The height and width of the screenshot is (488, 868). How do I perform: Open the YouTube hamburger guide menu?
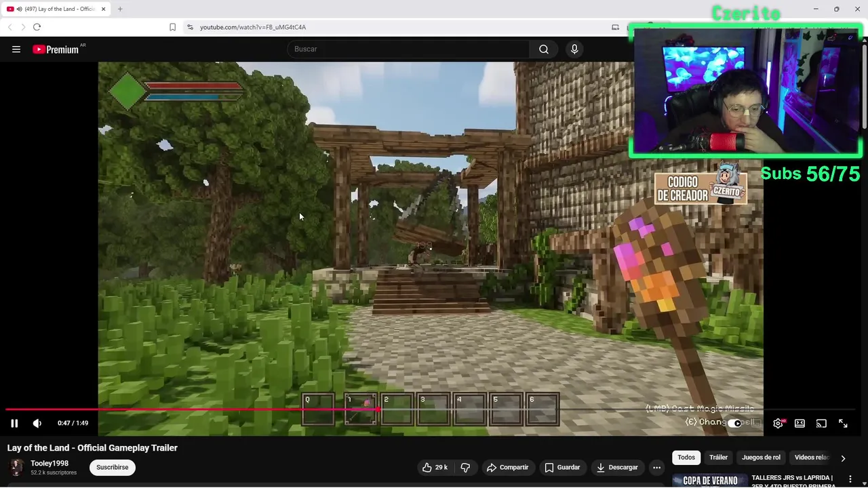point(16,49)
